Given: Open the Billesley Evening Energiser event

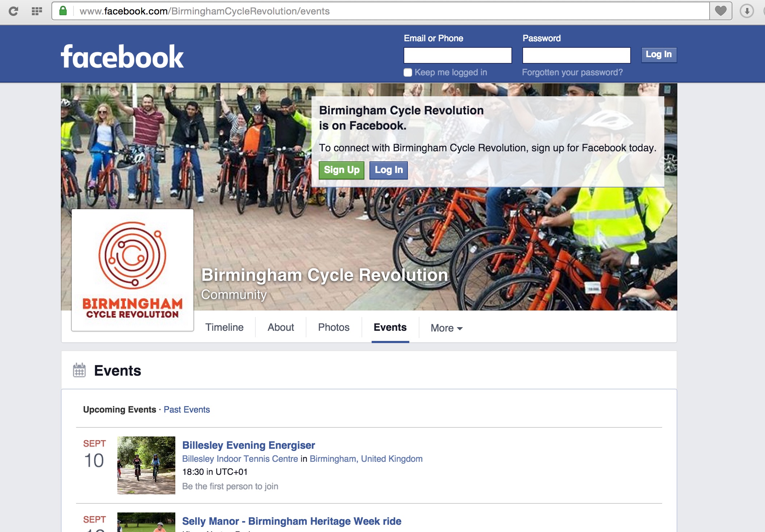Looking at the screenshot, I should click(248, 445).
